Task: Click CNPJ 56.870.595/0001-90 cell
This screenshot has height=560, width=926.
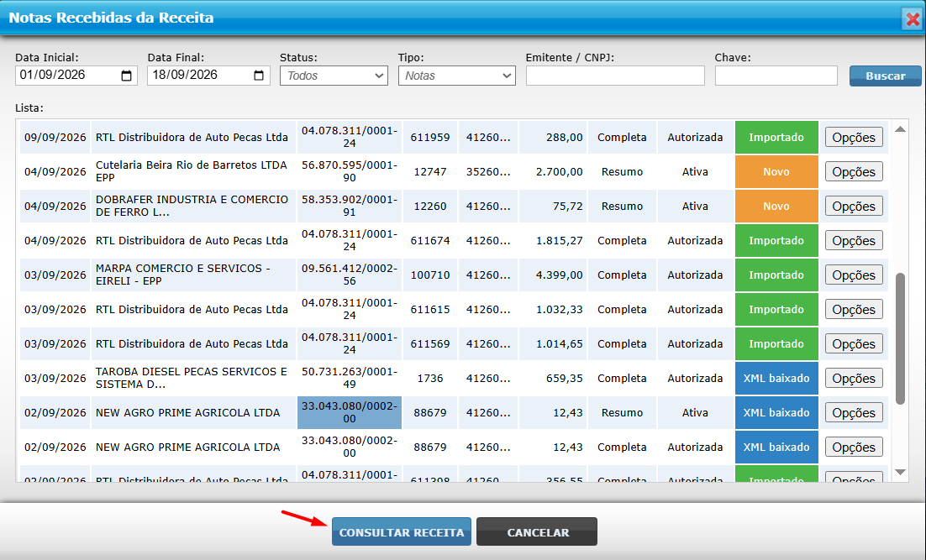Action: click(350, 172)
